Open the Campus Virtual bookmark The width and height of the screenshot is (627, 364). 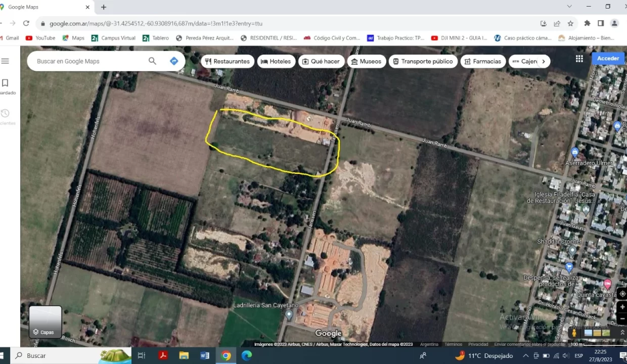coord(113,38)
